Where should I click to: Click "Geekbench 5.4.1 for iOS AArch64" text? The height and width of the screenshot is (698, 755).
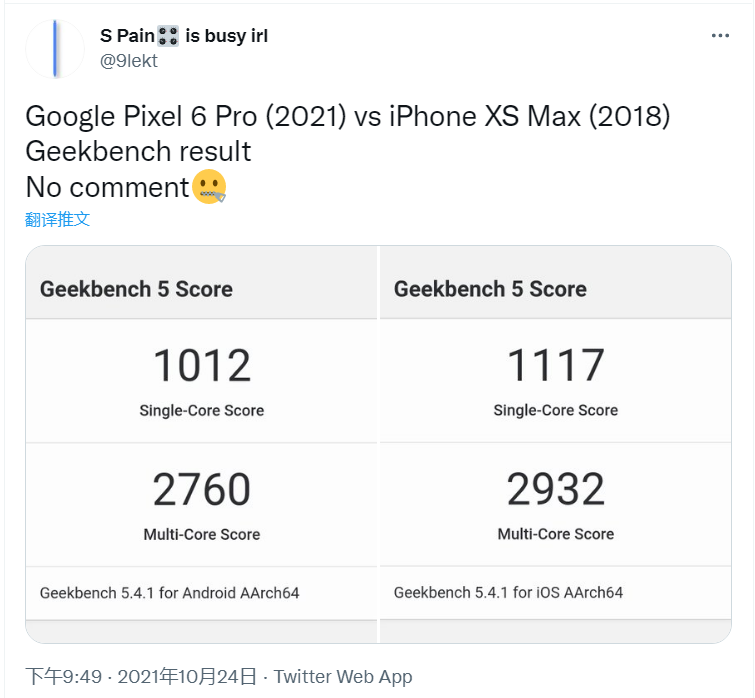(x=508, y=593)
